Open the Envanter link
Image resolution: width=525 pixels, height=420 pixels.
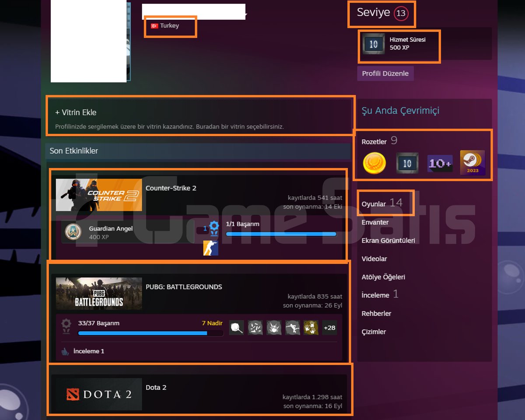coord(375,222)
